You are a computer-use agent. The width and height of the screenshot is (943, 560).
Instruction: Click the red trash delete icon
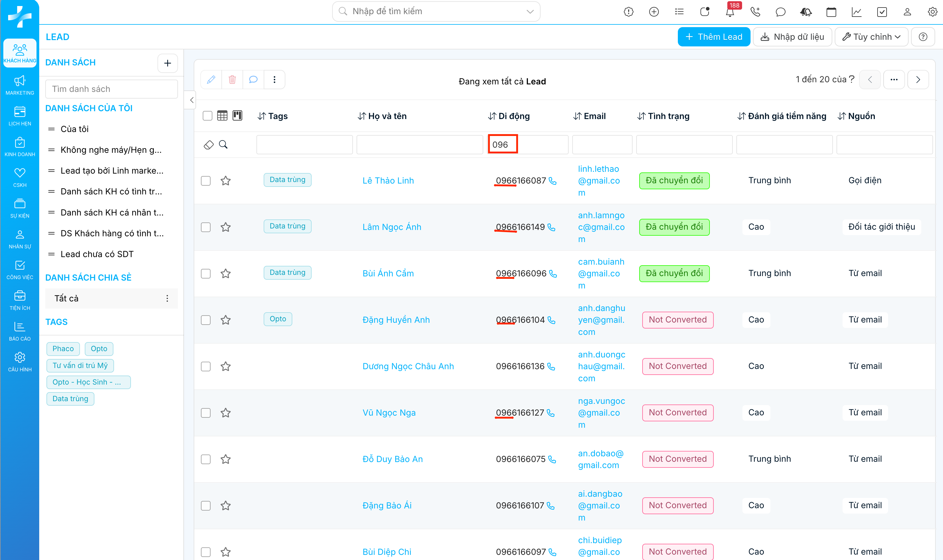click(232, 80)
